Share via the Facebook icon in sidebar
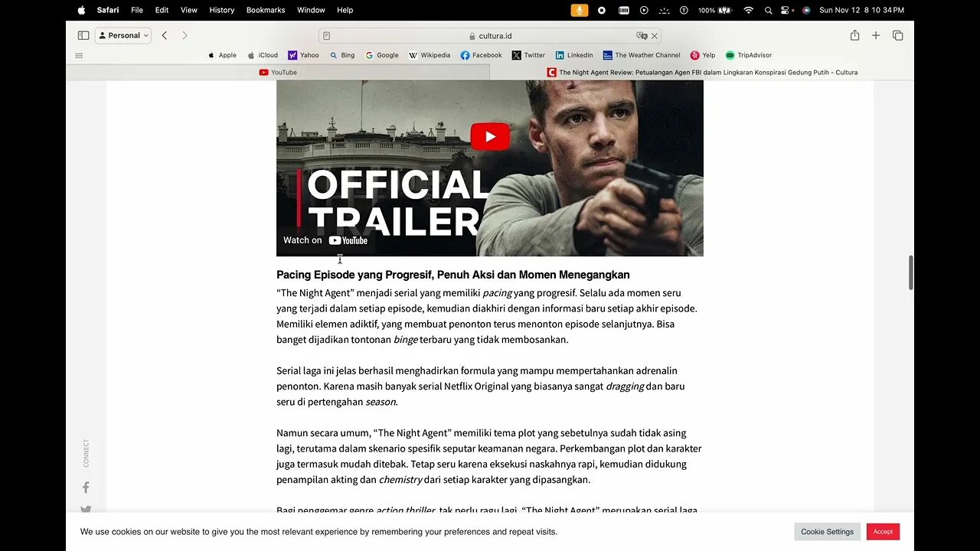The height and width of the screenshot is (551, 980). [x=86, y=487]
